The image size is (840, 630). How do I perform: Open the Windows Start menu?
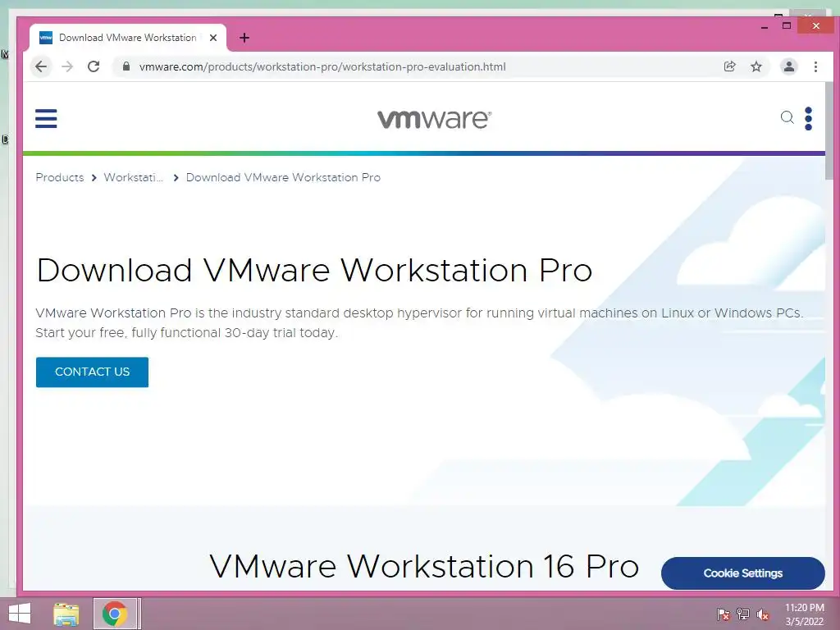click(x=20, y=614)
